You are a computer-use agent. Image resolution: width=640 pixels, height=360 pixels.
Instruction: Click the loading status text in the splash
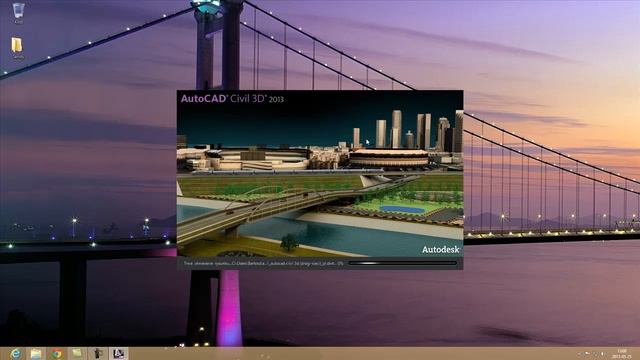pos(263,264)
